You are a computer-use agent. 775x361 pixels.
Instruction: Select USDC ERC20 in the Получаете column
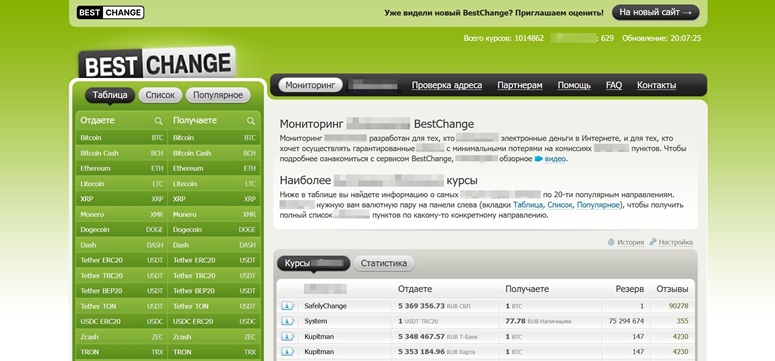tap(214, 322)
